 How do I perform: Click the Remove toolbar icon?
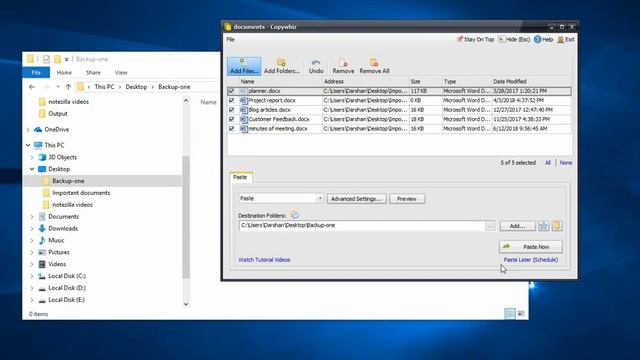point(343,66)
